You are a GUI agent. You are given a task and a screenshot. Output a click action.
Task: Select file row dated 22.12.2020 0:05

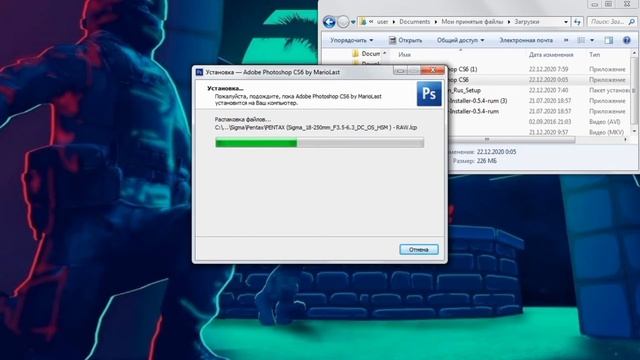click(539, 80)
